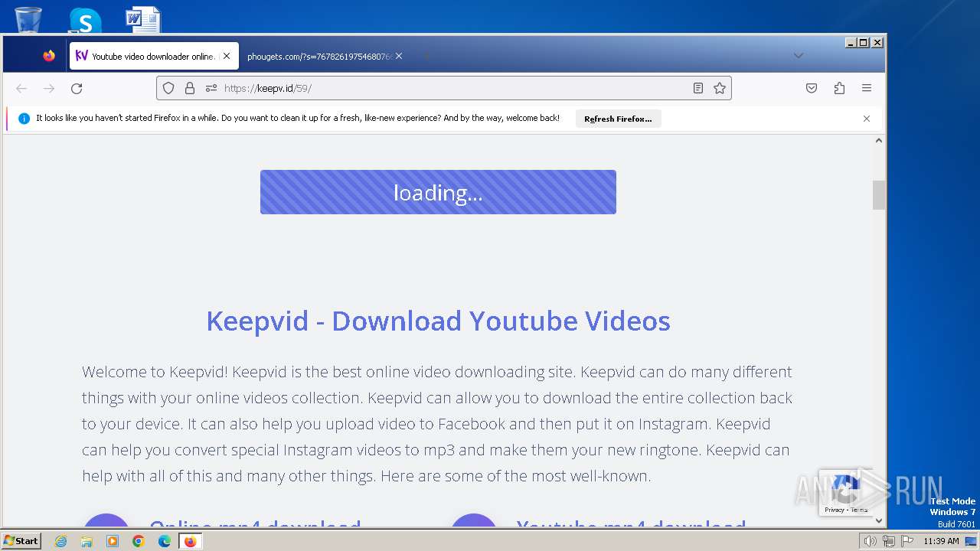980x551 pixels.
Task: Switch to Youtube video downloader tab
Action: click(x=153, y=56)
